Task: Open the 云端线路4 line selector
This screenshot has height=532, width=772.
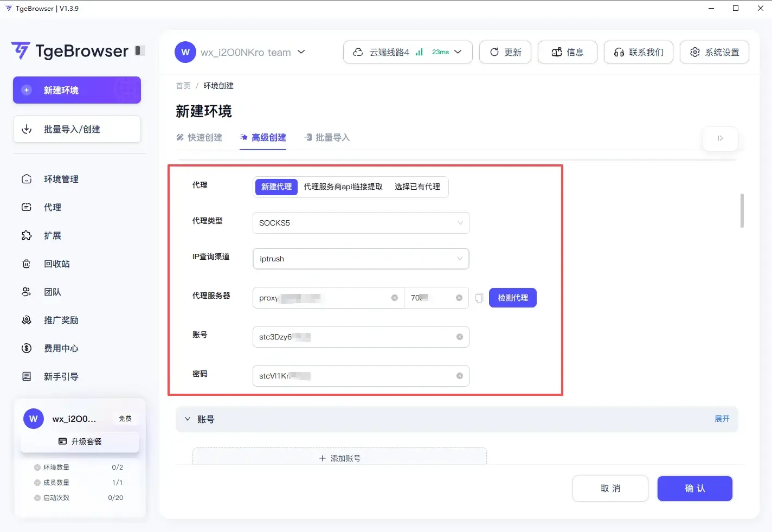Action: tap(408, 52)
